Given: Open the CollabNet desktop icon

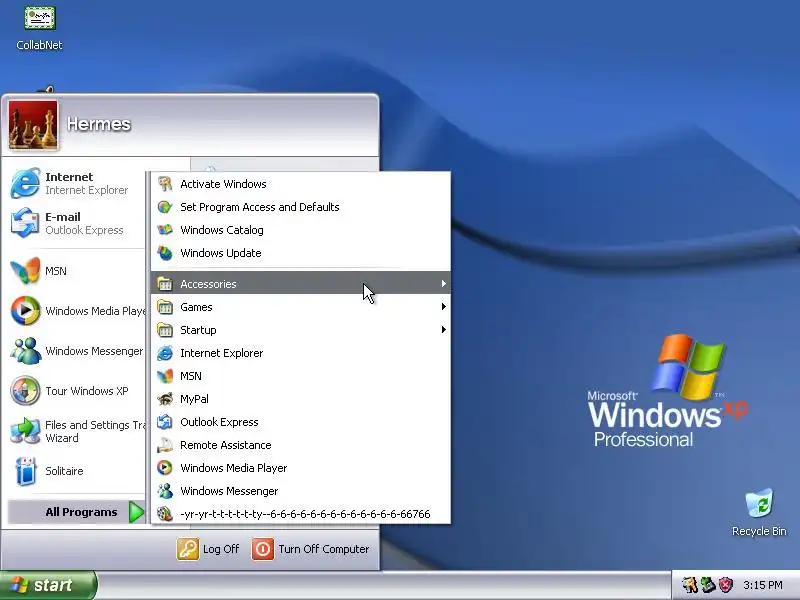Looking at the screenshot, I should 39,29.
